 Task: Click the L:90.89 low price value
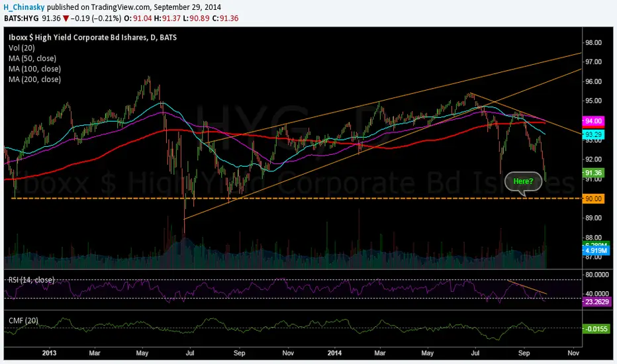click(x=197, y=18)
